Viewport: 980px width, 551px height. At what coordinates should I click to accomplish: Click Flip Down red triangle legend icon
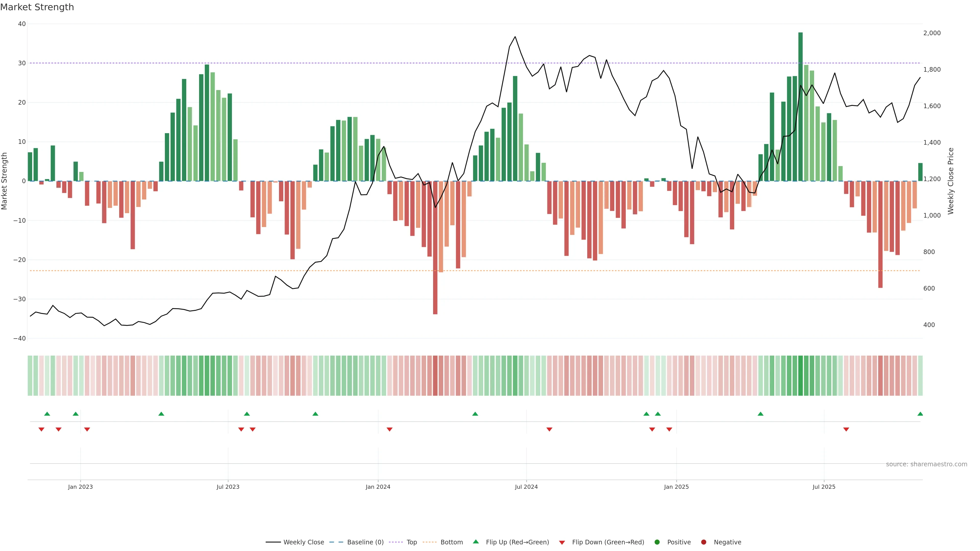tap(562, 543)
